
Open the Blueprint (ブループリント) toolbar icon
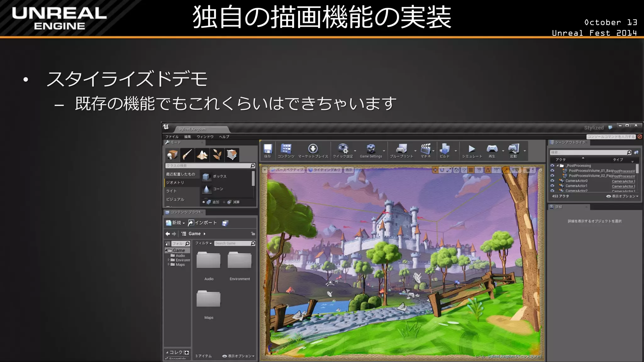pyautogui.click(x=402, y=151)
